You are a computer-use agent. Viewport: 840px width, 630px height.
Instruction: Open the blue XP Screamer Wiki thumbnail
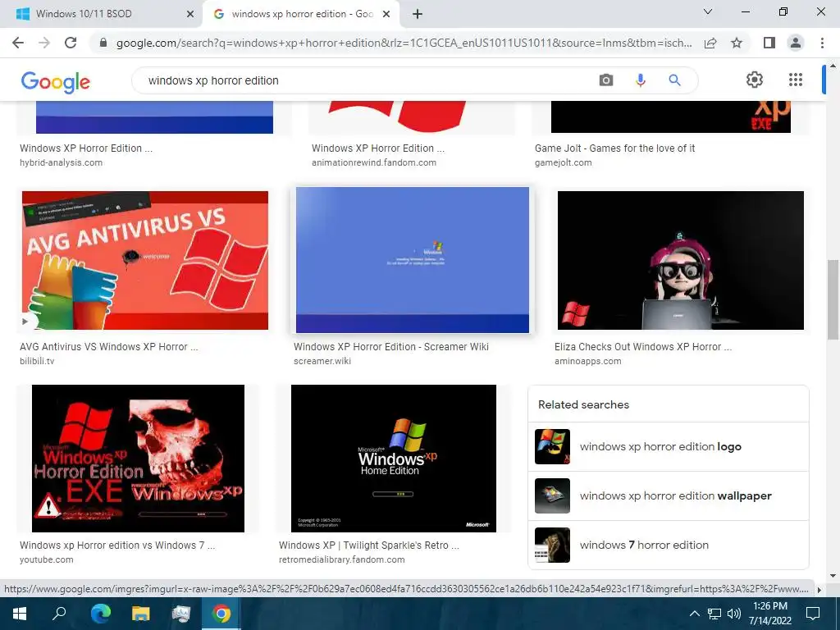click(x=413, y=260)
